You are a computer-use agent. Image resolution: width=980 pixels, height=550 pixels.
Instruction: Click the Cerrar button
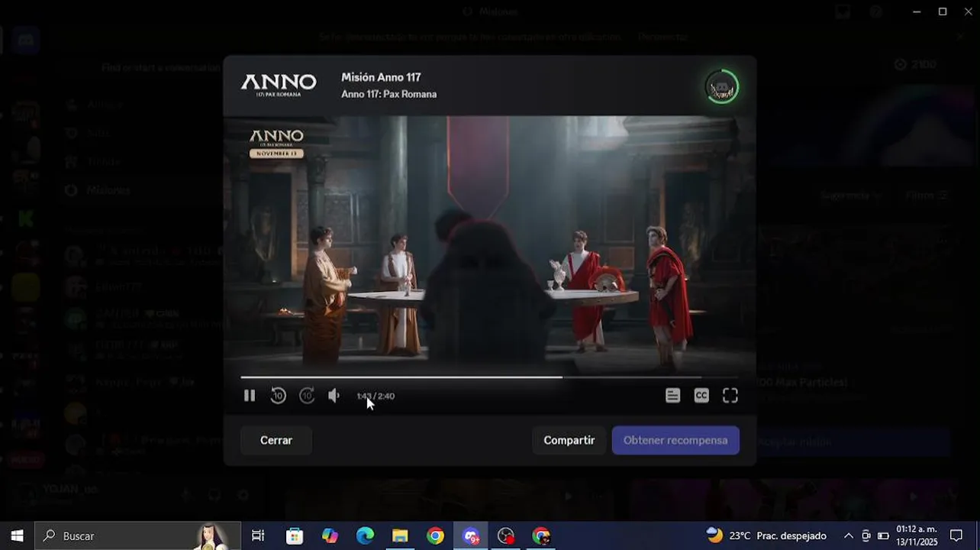276,440
